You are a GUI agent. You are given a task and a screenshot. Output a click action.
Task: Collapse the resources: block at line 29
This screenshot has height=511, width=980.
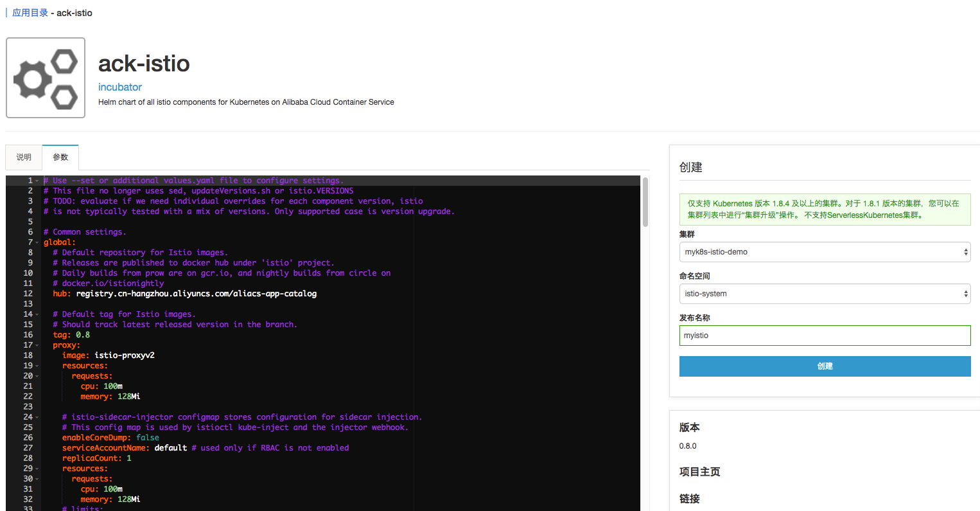37,469
